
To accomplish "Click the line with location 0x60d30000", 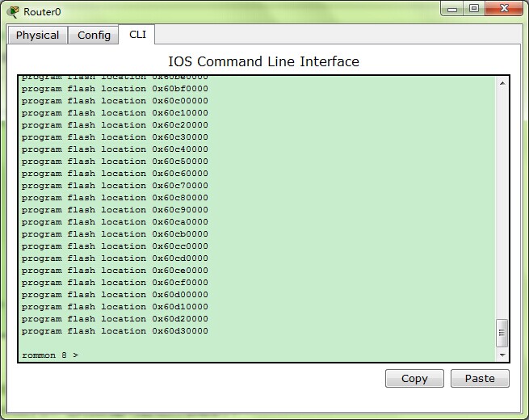I will point(115,331).
